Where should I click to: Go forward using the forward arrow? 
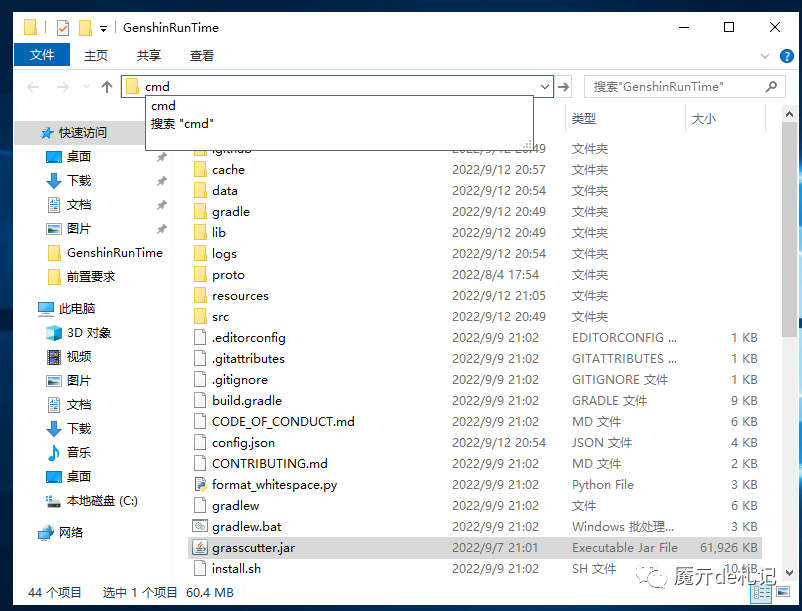point(62,87)
